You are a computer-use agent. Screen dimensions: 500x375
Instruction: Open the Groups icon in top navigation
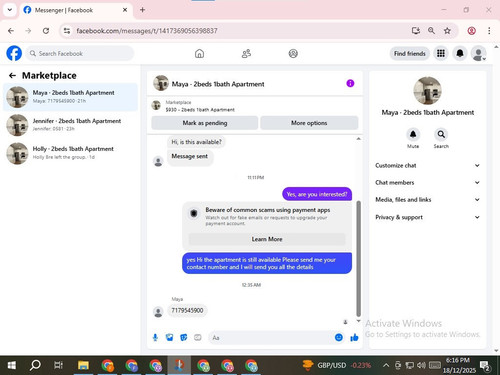[293, 53]
